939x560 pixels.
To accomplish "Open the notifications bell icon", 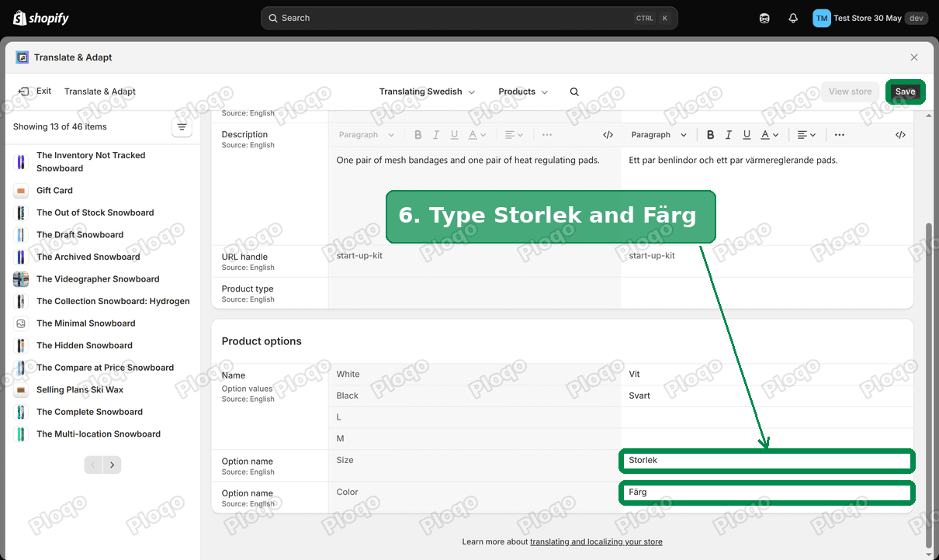I will 792,18.
